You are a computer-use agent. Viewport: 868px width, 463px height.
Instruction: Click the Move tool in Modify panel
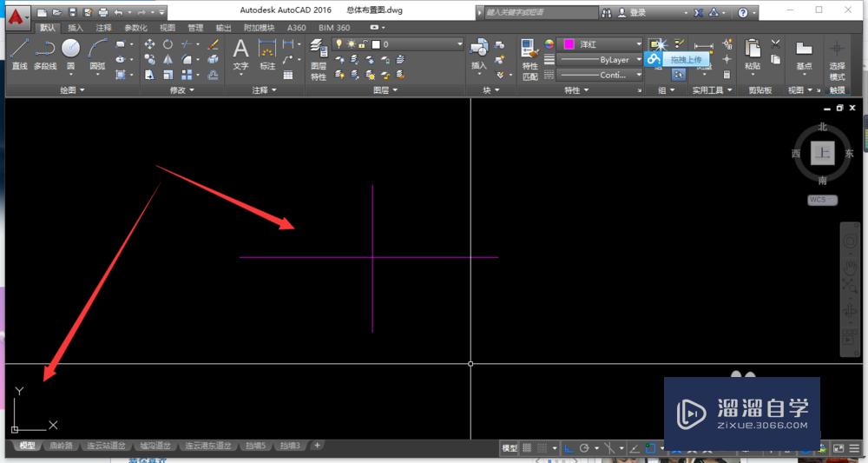[x=149, y=44]
